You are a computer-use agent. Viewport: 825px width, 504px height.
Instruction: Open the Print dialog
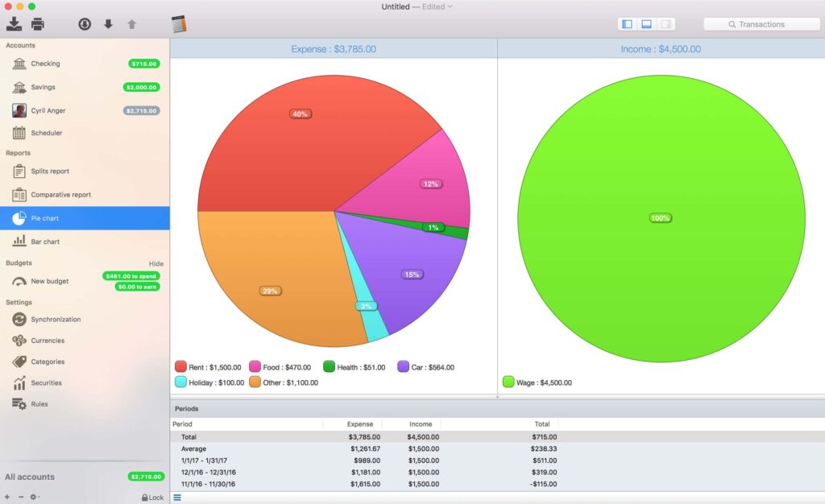point(37,23)
